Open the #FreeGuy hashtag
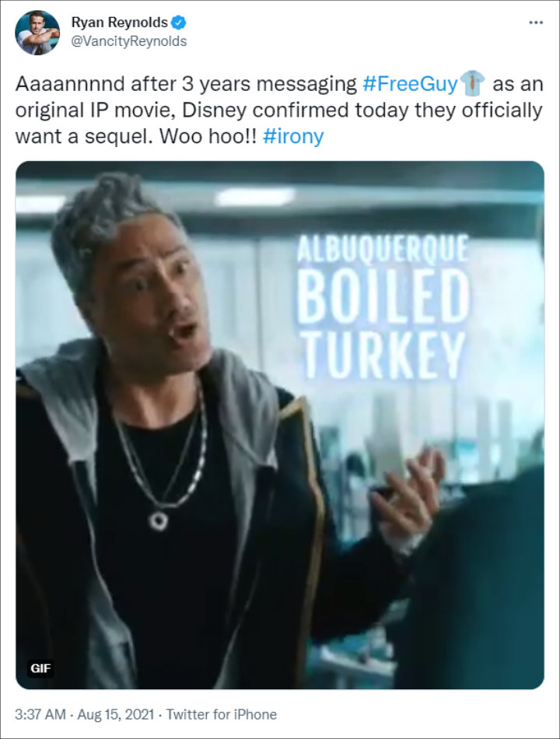Viewport: 560px width, 739px height. point(410,84)
